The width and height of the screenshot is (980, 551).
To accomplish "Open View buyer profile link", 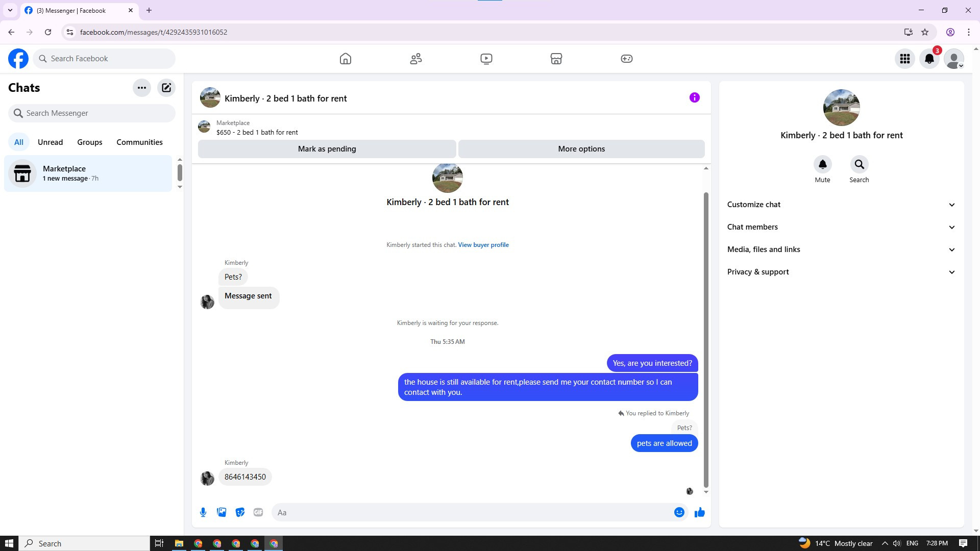I will coord(483,245).
